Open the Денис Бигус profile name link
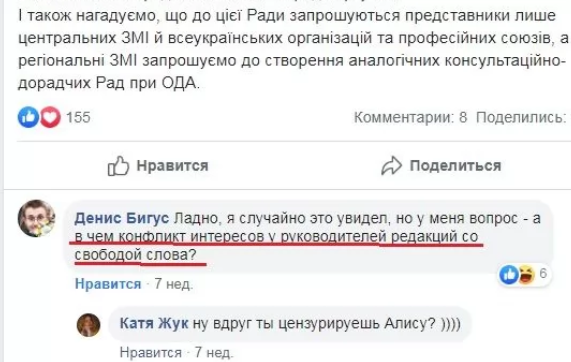Image resolution: width=571 pixels, height=362 pixels. coord(122,218)
